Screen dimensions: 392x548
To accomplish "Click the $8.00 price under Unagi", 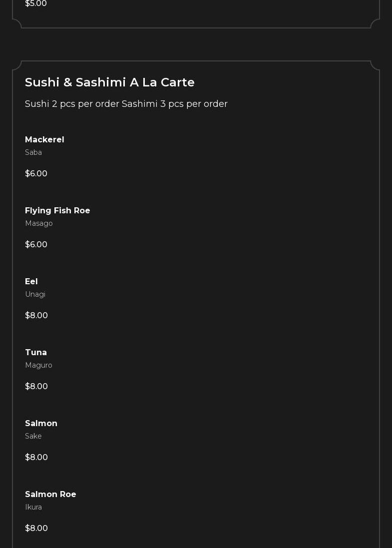I will tap(36, 316).
